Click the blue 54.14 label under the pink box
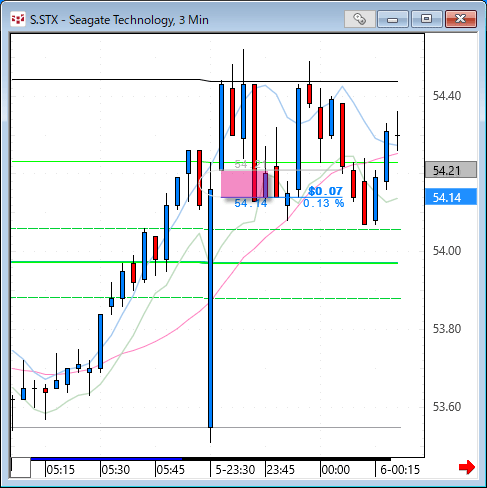Viewport: 487px width, 488px height. pos(251,203)
